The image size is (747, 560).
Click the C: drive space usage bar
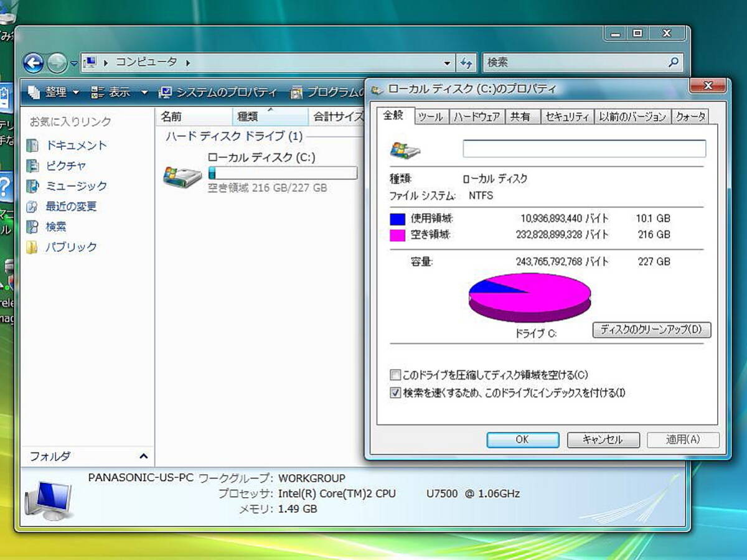[x=283, y=173]
